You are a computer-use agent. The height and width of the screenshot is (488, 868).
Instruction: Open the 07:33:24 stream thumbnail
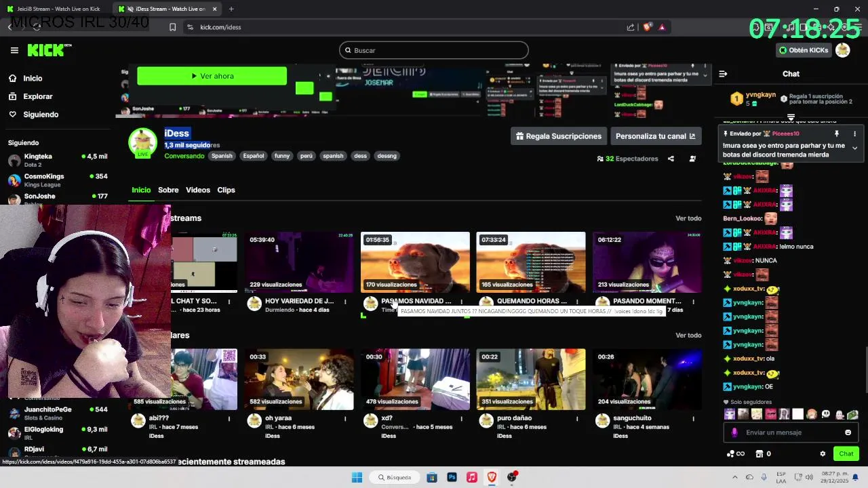[x=531, y=262]
